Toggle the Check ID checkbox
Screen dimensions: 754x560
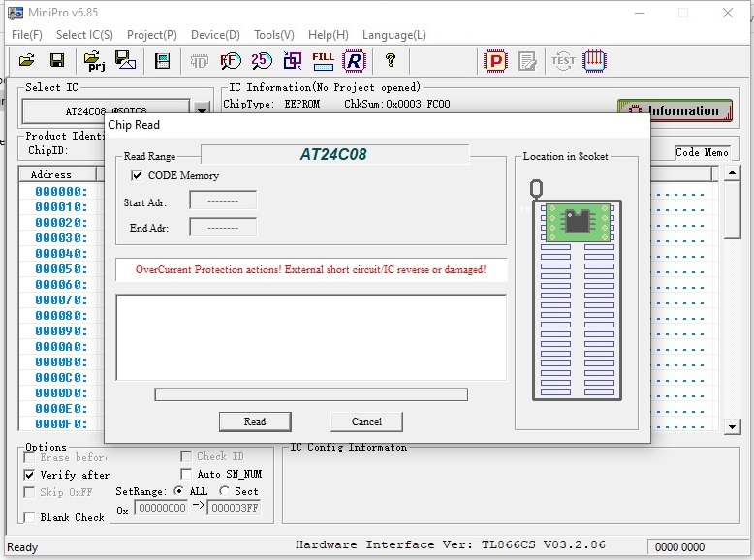[x=186, y=456]
